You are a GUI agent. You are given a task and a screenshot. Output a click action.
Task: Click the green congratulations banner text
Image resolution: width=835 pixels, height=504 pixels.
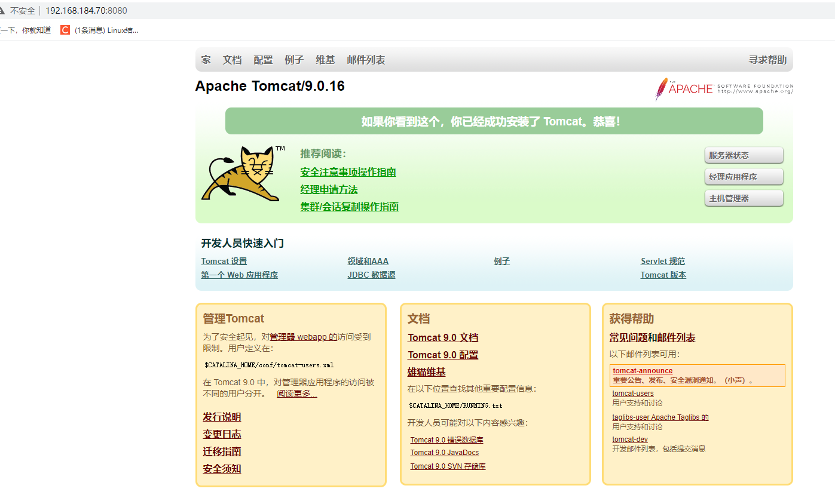[x=491, y=121]
